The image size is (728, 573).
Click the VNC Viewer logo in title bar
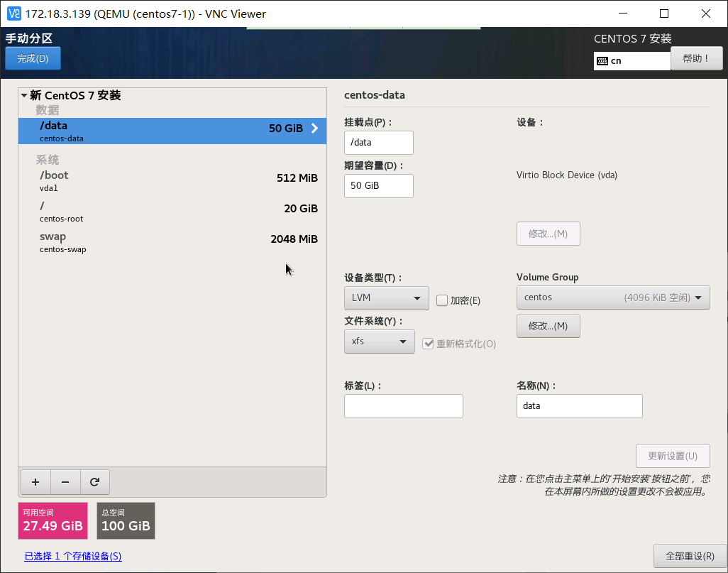pos(14,13)
